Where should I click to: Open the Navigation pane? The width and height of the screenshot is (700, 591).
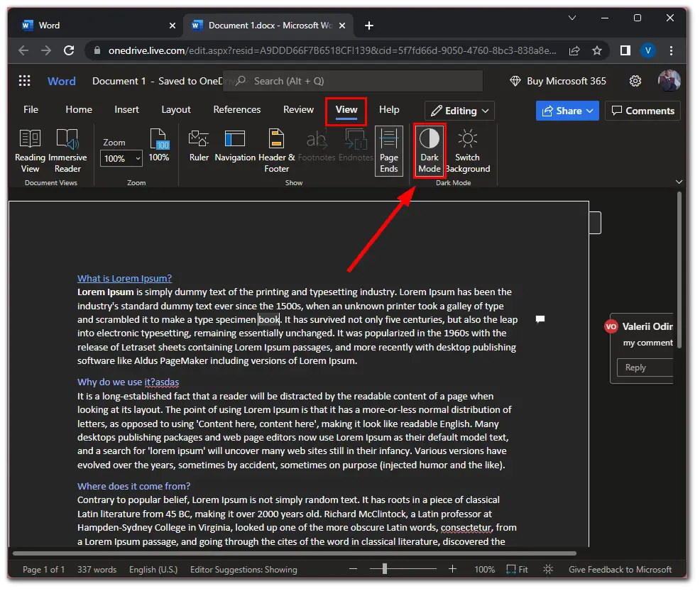pos(235,150)
